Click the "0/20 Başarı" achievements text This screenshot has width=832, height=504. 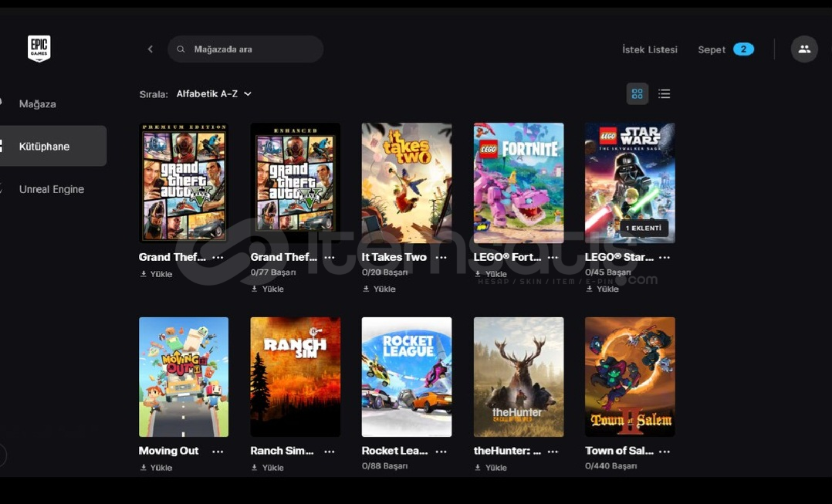click(x=384, y=272)
